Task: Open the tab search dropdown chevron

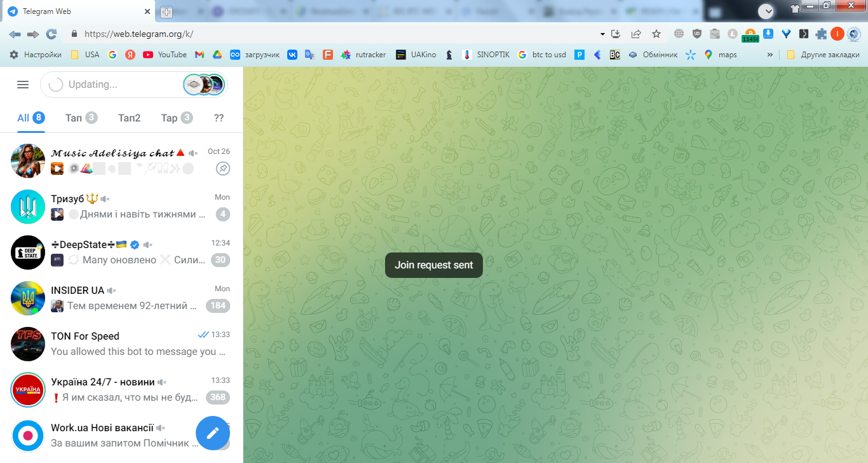Action: click(766, 11)
